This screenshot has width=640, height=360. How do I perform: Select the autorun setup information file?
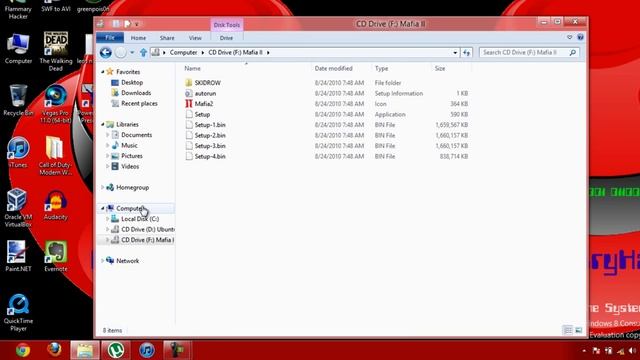point(205,93)
